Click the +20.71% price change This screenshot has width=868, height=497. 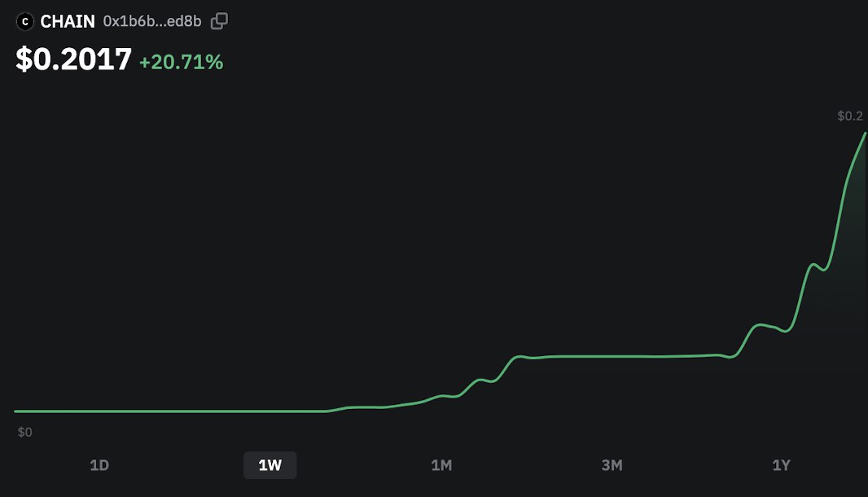pos(181,62)
